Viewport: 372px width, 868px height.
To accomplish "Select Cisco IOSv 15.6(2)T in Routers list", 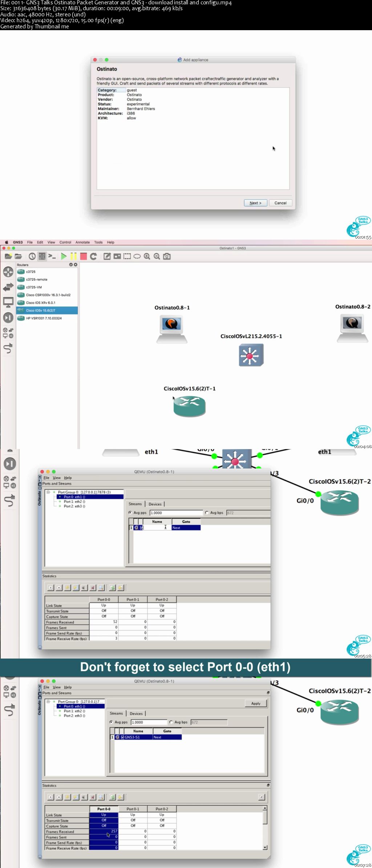I will coord(47,310).
